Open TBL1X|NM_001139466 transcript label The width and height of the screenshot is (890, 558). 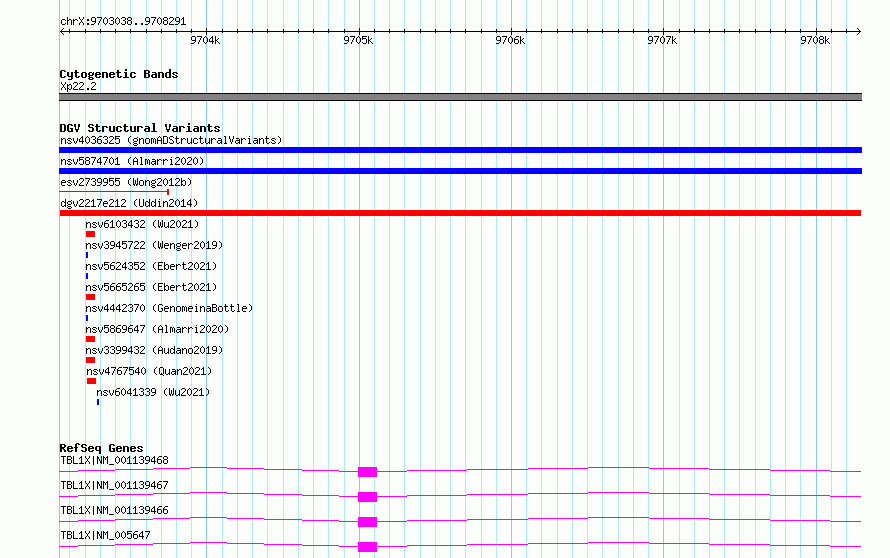pyautogui.click(x=115, y=510)
